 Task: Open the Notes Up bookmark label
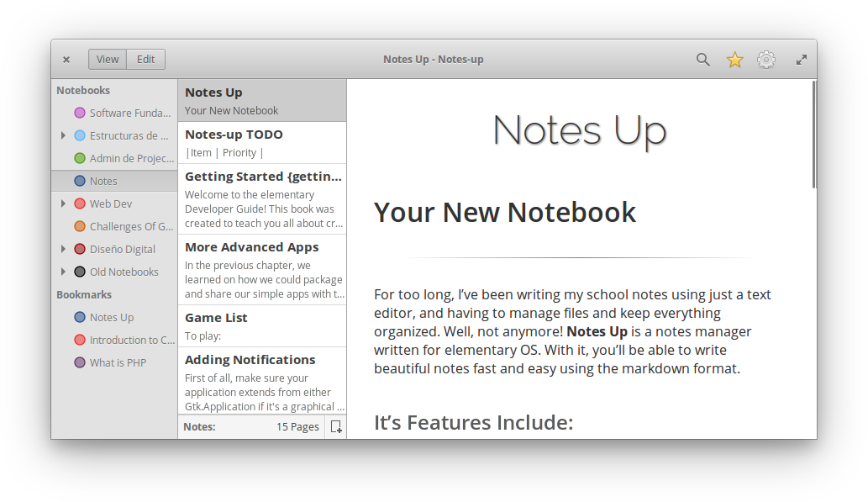coord(112,318)
